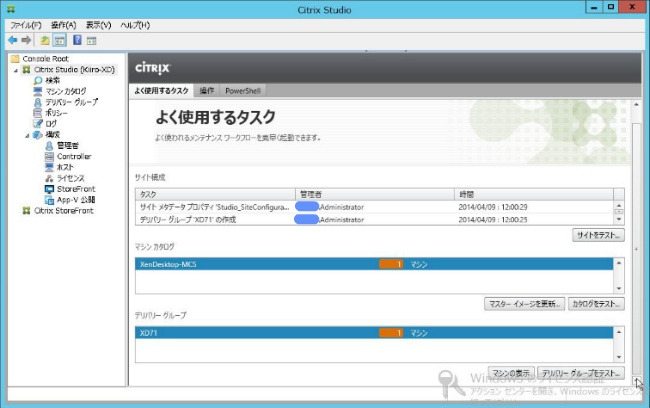Open the 検索 search node
Image resolution: width=650 pixels, height=408 pixels.
pos(53,80)
